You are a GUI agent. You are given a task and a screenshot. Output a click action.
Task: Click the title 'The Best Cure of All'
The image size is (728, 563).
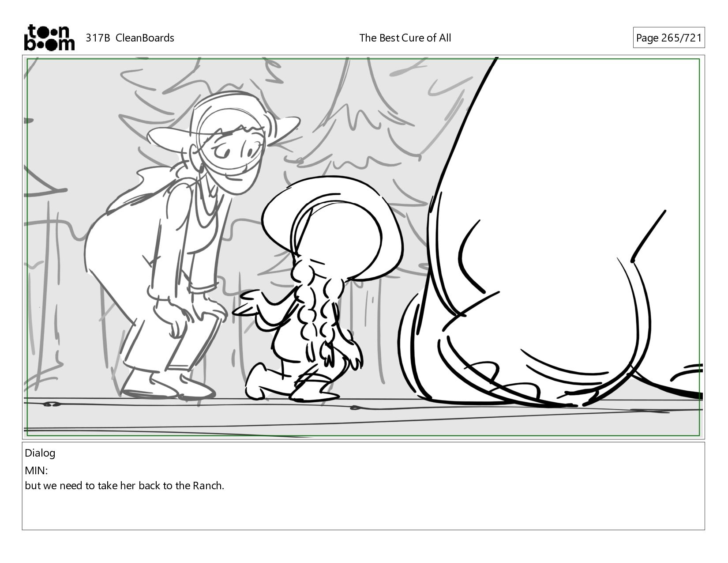click(405, 38)
